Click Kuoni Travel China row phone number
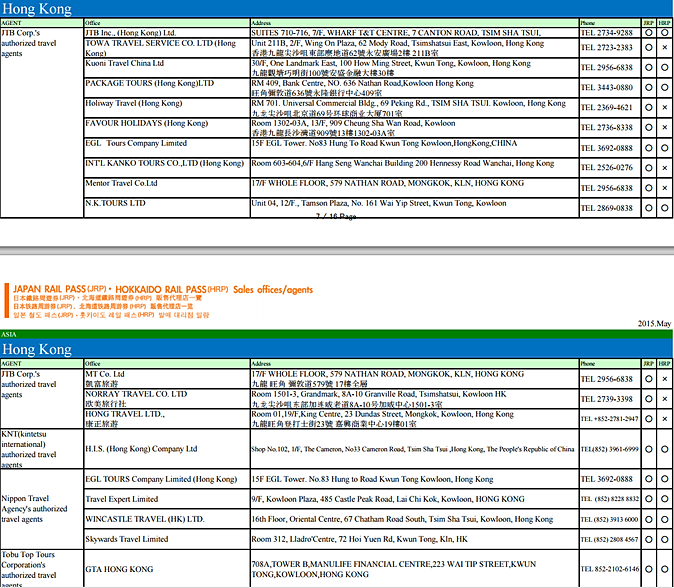The image size is (674, 588). (607, 67)
